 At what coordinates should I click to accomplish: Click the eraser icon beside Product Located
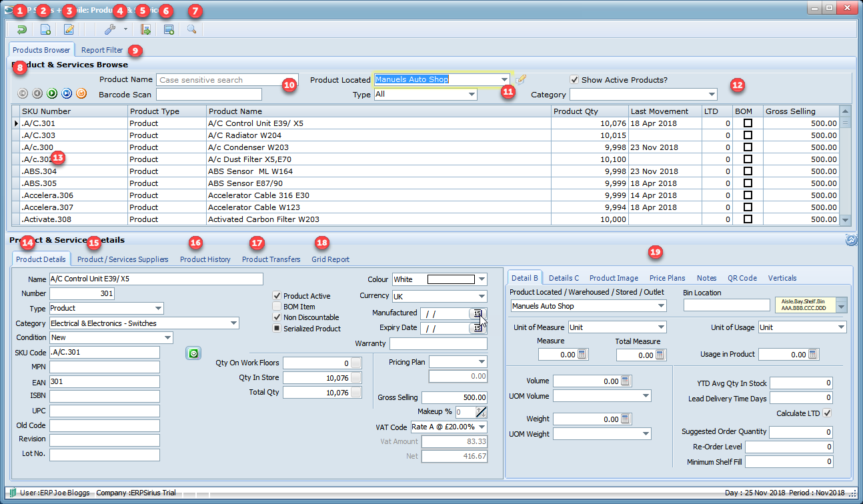(x=522, y=79)
